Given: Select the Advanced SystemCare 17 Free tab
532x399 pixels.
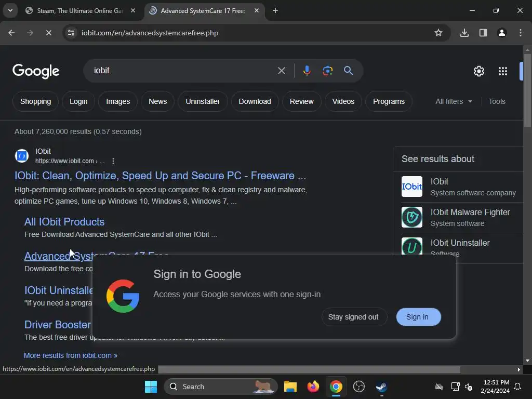Looking at the screenshot, I should pos(203,10).
